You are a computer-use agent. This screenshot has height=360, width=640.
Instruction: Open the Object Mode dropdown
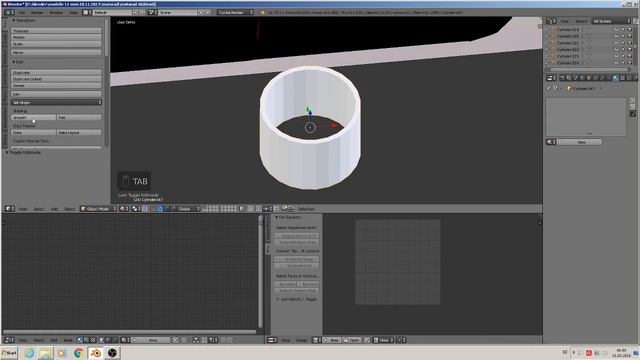pos(98,209)
